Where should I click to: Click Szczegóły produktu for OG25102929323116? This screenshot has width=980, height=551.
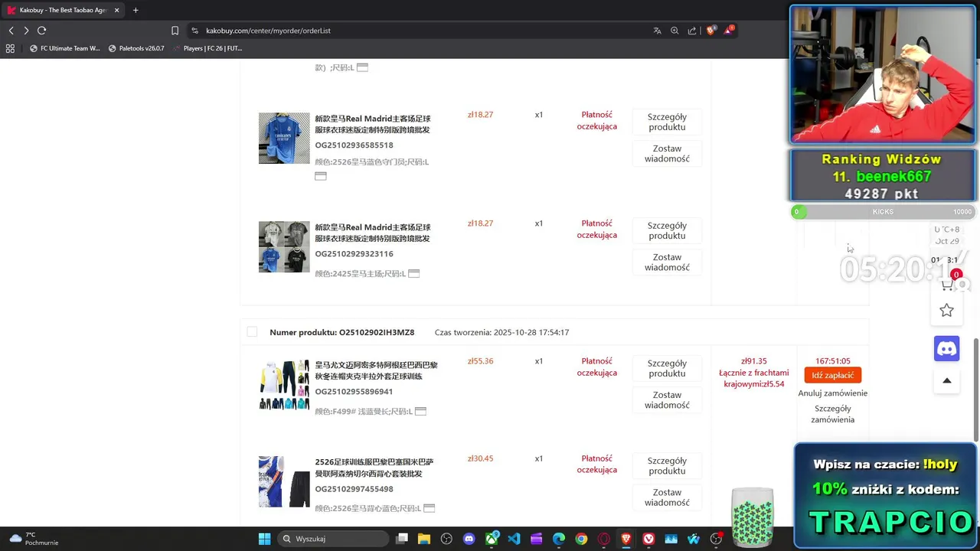click(667, 230)
